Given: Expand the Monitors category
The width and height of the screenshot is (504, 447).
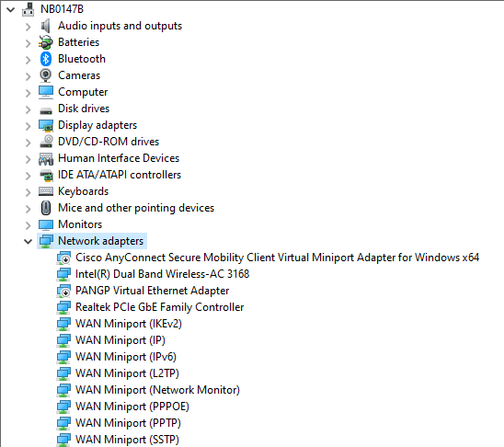Looking at the screenshot, I should coord(29,225).
